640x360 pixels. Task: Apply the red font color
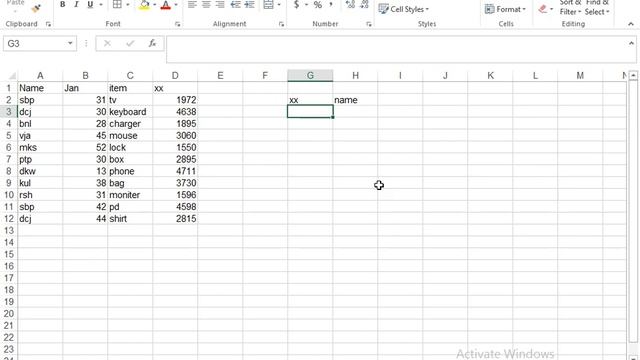tap(166, 5)
